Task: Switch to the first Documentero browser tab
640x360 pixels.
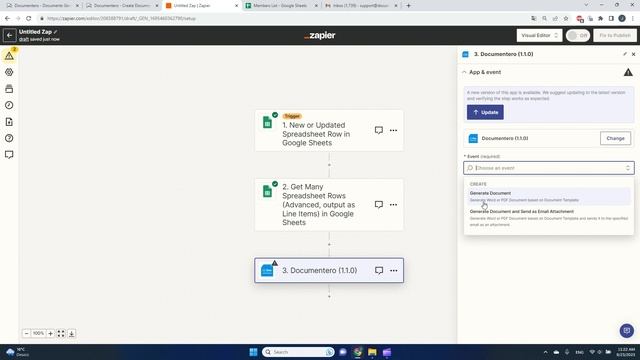Action: tap(42, 6)
